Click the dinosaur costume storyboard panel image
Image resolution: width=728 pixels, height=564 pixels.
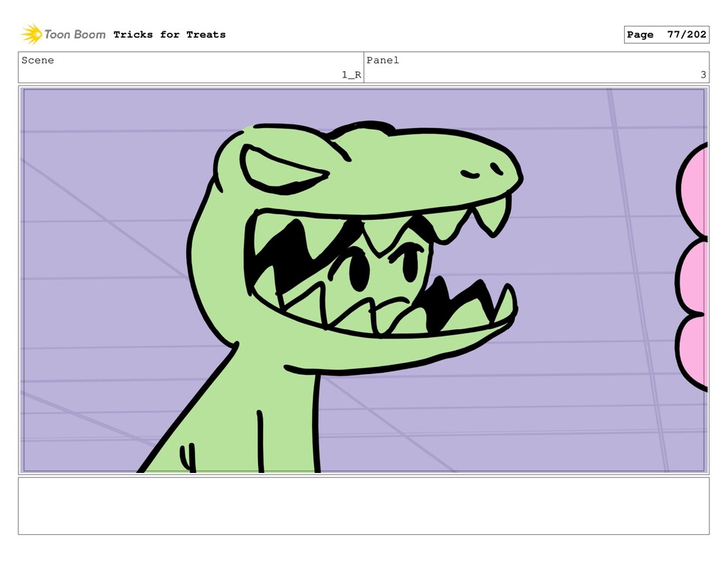coord(363,280)
